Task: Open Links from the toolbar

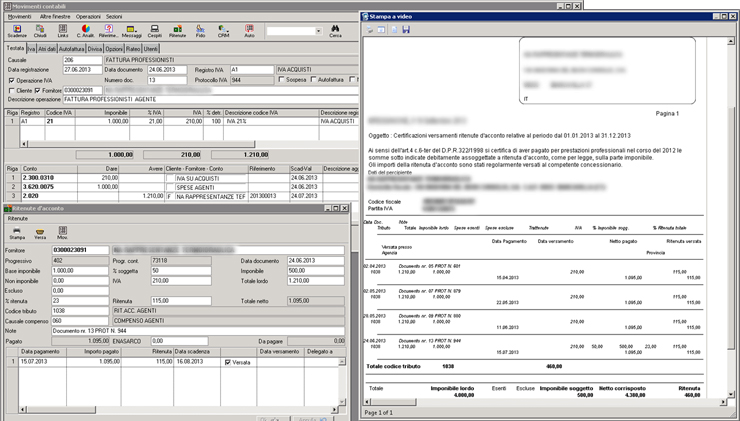Action: click(63, 31)
